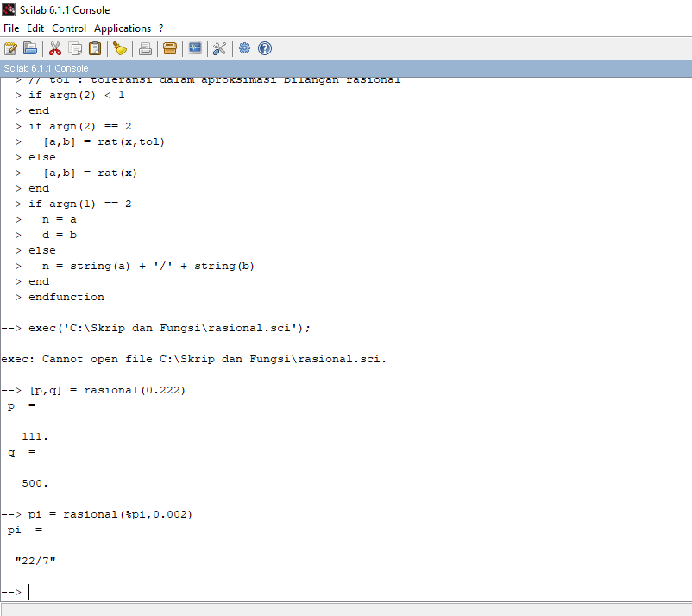
Task: Click the line 'if argn(2) < 1'
Action: [77, 95]
